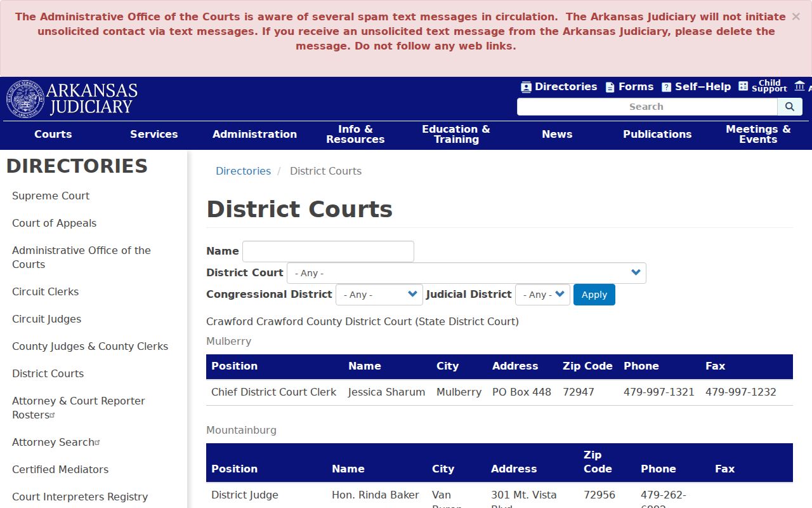Open Directories from the top utility bar
Screen dimensions: 812x508
(x=559, y=87)
